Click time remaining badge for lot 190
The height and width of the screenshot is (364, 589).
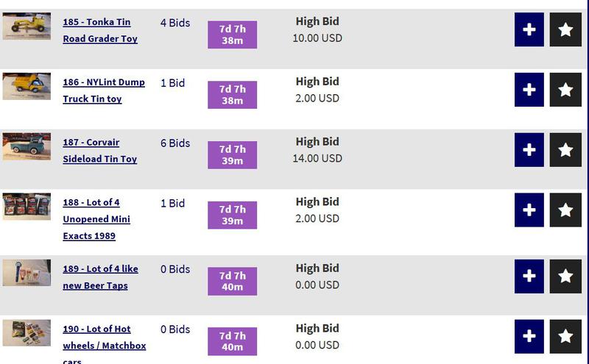click(x=232, y=341)
